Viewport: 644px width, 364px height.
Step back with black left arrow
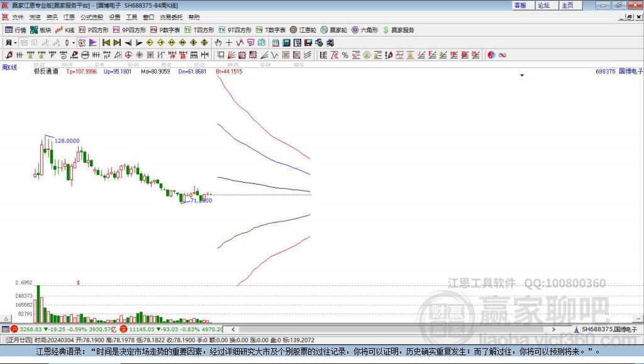click(128, 43)
